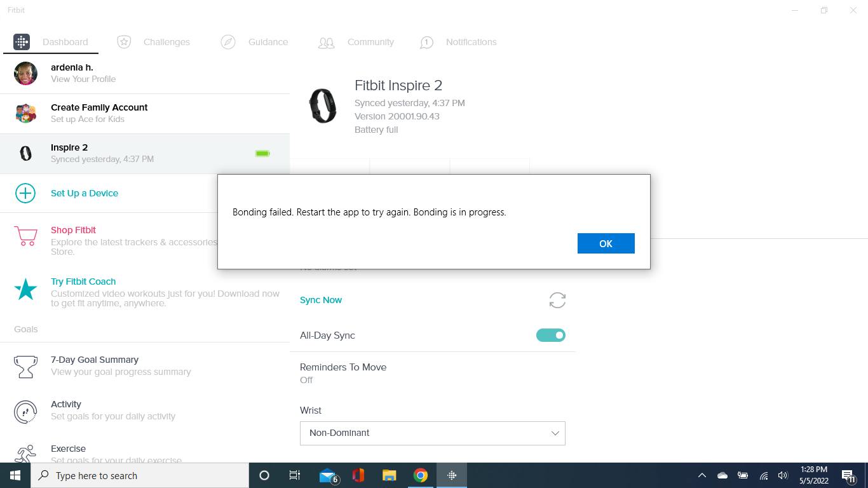This screenshot has width=868, height=488.
Task: Click the Reminders To Move setting
Action: (343, 367)
